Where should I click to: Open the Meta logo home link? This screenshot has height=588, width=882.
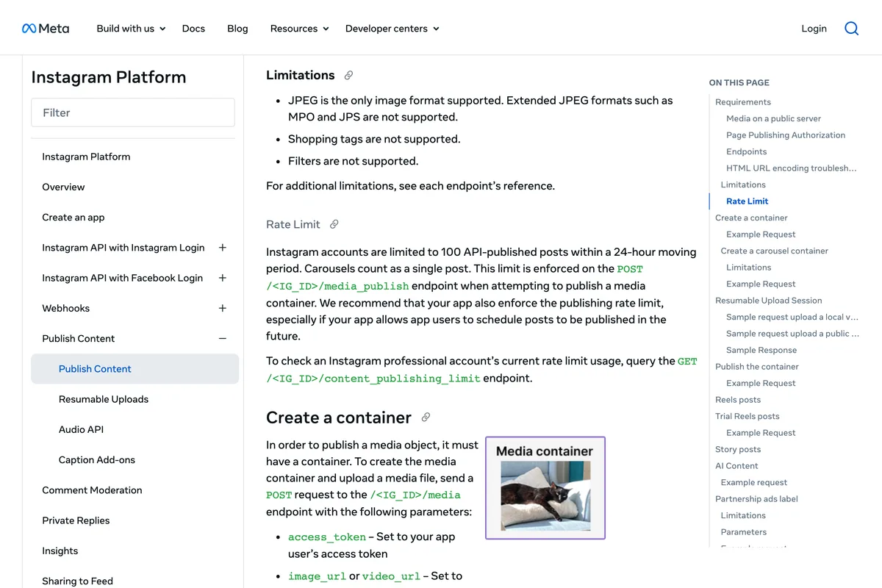[46, 29]
